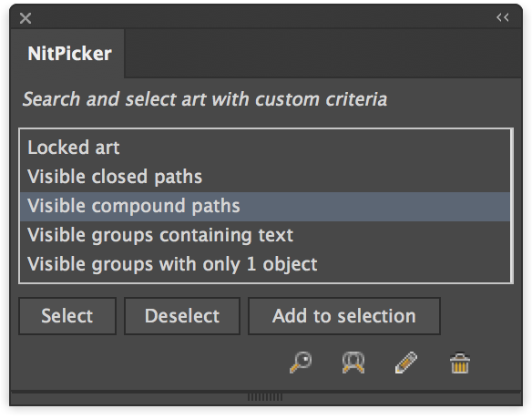This screenshot has width=532, height=419.
Task: Click the empty tab bar beside NitPicker
Action: coord(322,54)
